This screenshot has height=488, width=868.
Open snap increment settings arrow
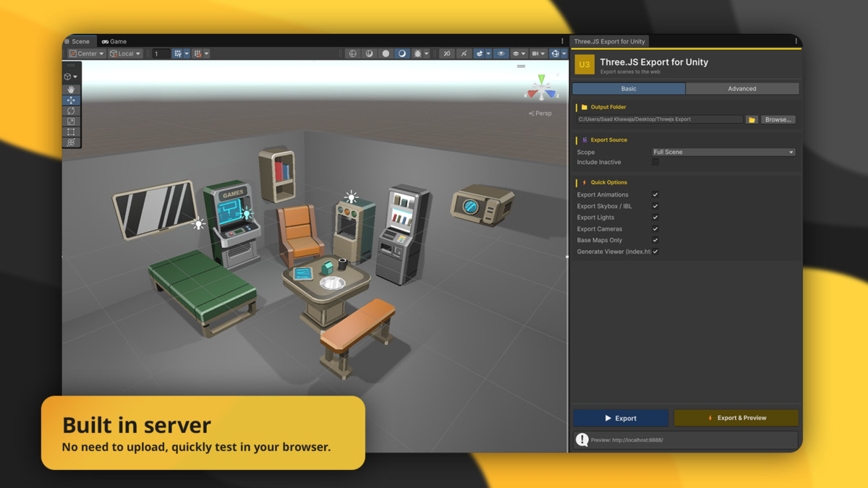coord(206,53)
